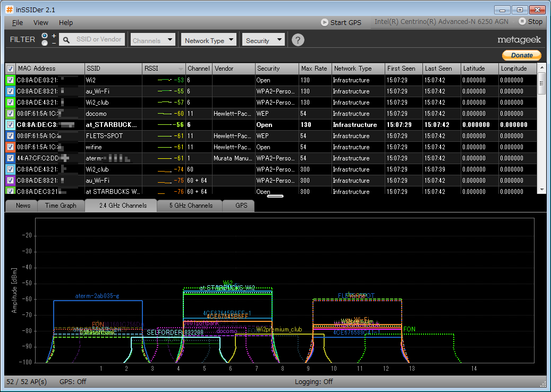This screenshot has width=551, height=392.
Task: Select the include (+) filter radio button
Action: [45, 36]
